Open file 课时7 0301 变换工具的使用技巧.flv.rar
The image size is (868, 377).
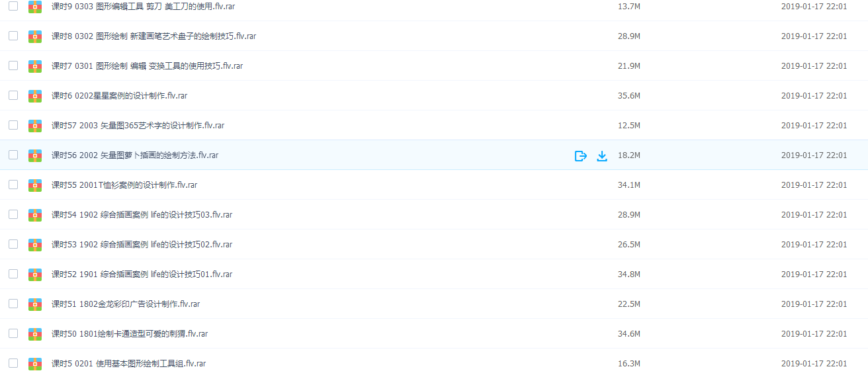(147, 66)
